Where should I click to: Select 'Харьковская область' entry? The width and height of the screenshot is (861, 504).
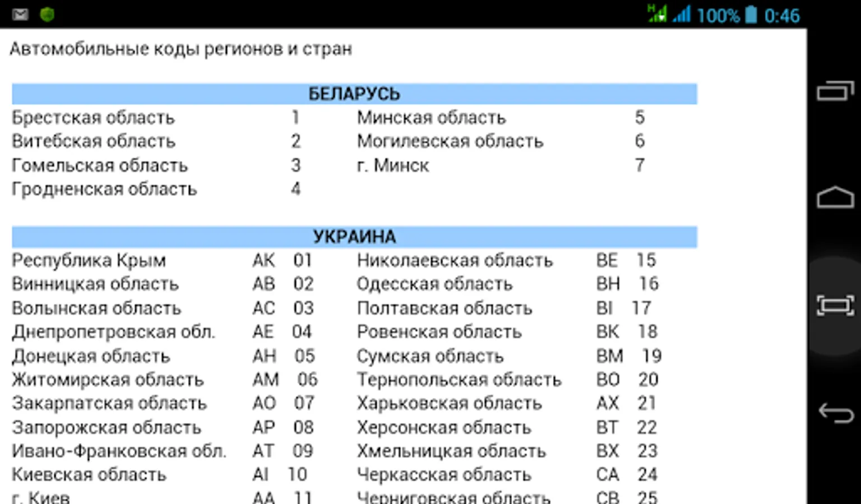tap(449, 403)
